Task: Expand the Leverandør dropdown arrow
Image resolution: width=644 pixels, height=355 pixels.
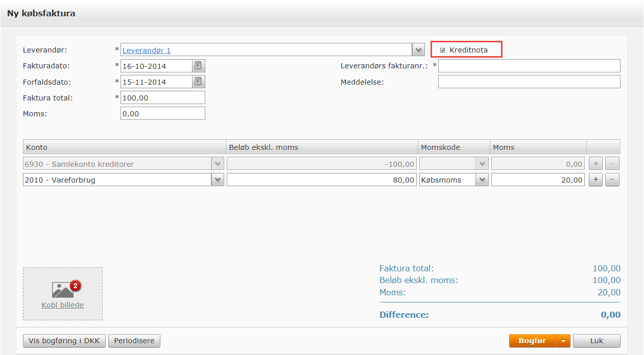Action: [x=418, y=50]
